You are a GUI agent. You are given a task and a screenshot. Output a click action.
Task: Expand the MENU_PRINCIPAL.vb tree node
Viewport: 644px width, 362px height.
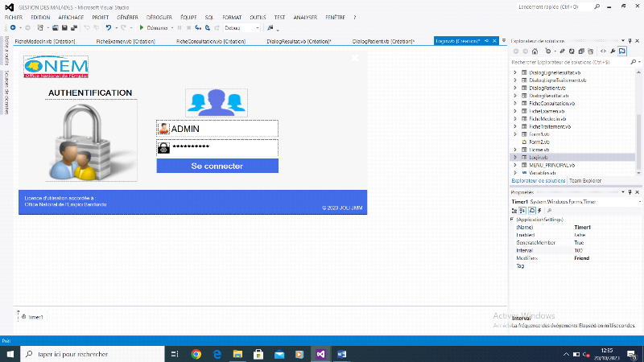[515, 165]
